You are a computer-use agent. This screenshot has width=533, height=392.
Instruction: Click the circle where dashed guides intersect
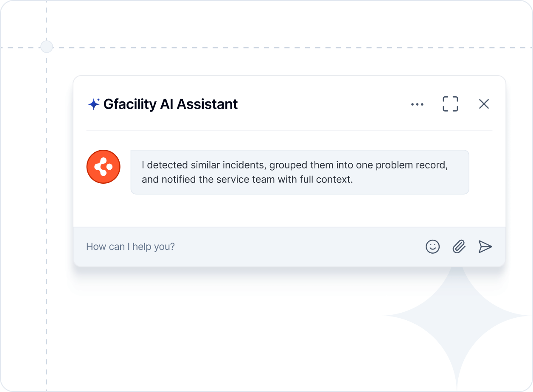[47, 47]
